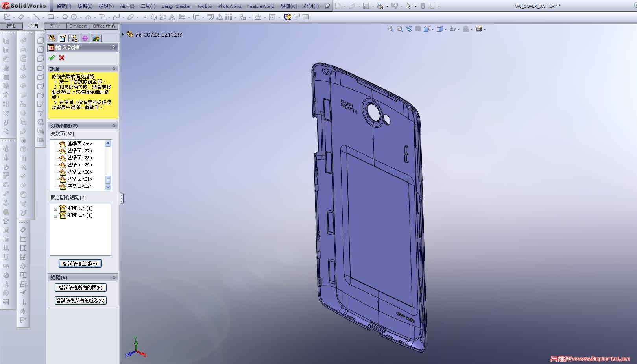Select faulty face 基準面<26> in list
637x364 pixels.
80,144
